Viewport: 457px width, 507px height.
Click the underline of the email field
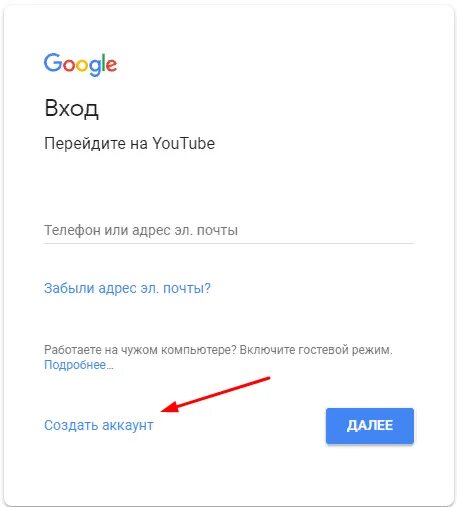229,243
